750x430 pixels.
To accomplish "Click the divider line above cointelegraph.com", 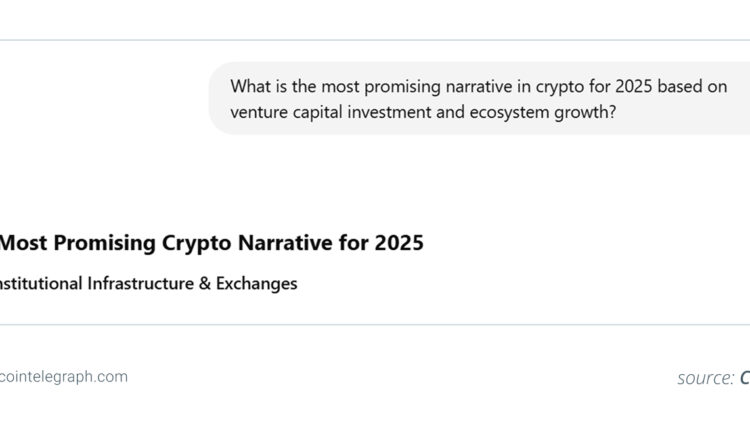I will [375, 325].
